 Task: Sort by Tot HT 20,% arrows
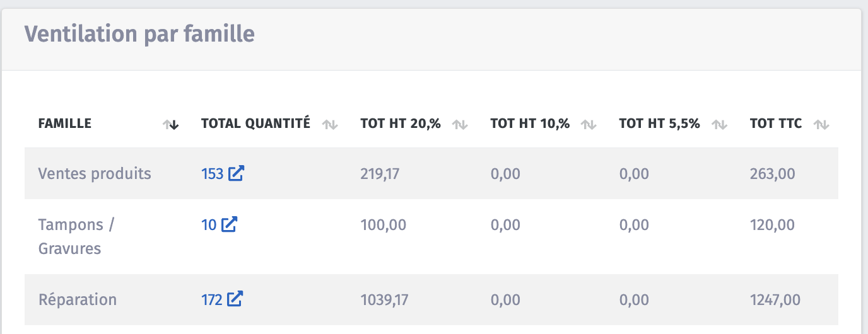point(460,125)
